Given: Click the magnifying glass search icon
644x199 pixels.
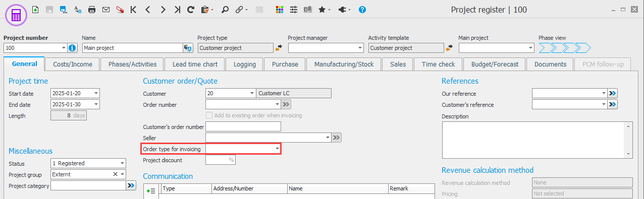Looking at the screenshot, I should 225,9.
